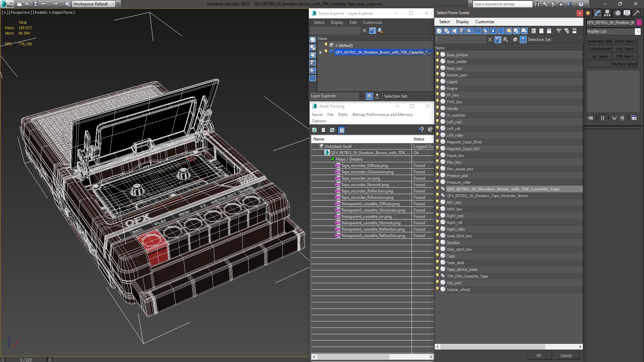The height and width of the screenshot is (362, 644).
Task: Toggle visibility bulb for Speaker object
Action: [437, 242]
